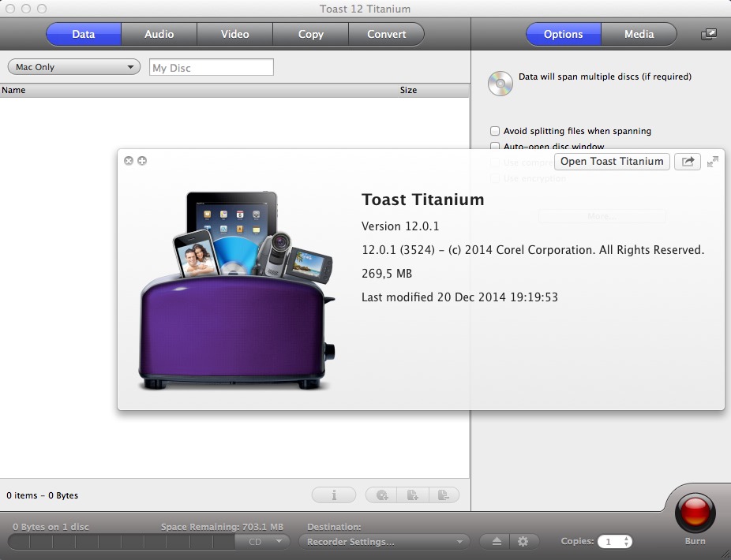Open the Video tab
This screenshot has height=560, width=731.
234,34
